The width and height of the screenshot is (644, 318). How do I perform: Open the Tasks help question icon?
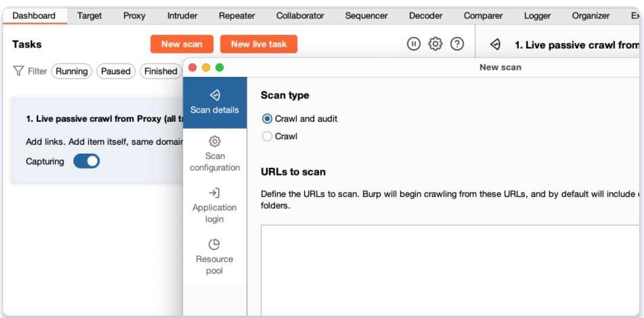coord(457,43)
